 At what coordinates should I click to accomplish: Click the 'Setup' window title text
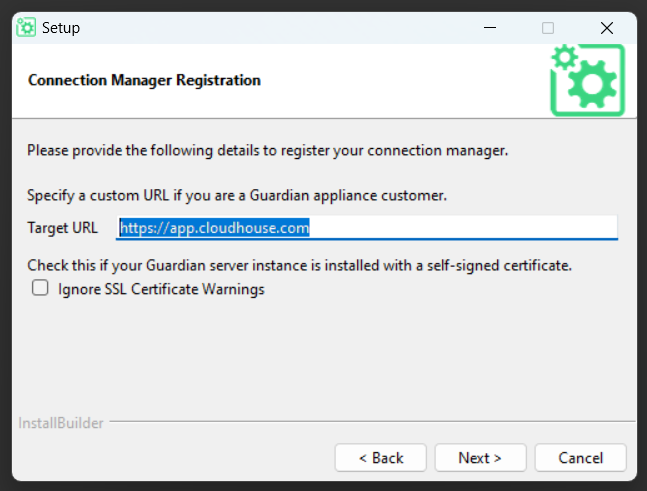[61, 28]
